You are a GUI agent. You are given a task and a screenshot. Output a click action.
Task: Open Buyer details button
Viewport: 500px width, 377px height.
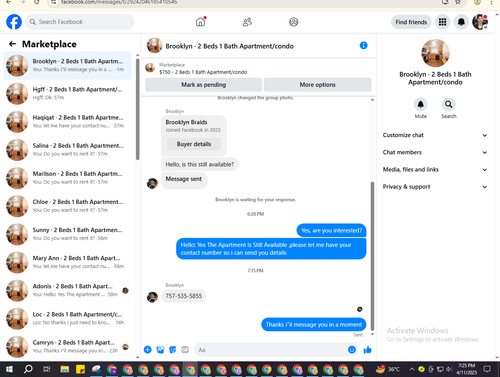click(x=194, y=144)
